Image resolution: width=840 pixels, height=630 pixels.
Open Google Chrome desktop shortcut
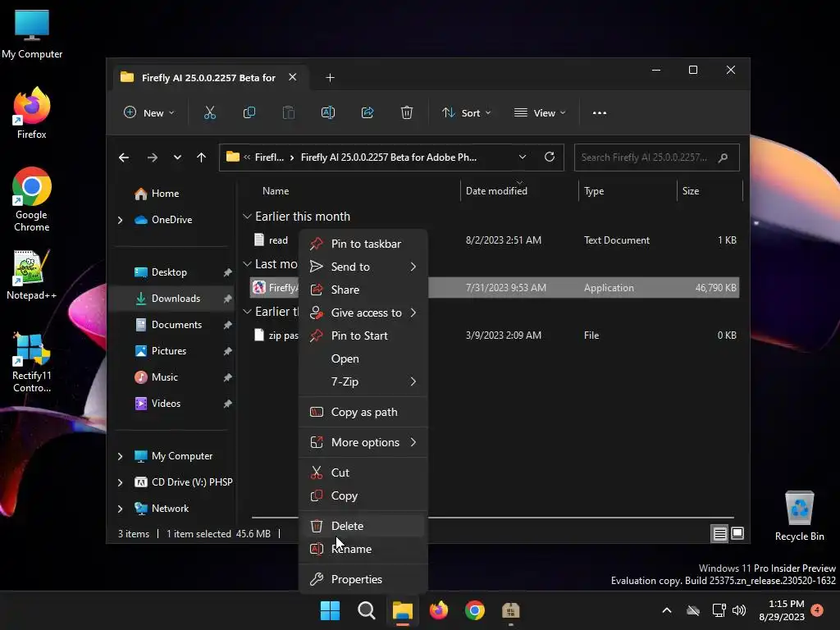pos(32,199)
